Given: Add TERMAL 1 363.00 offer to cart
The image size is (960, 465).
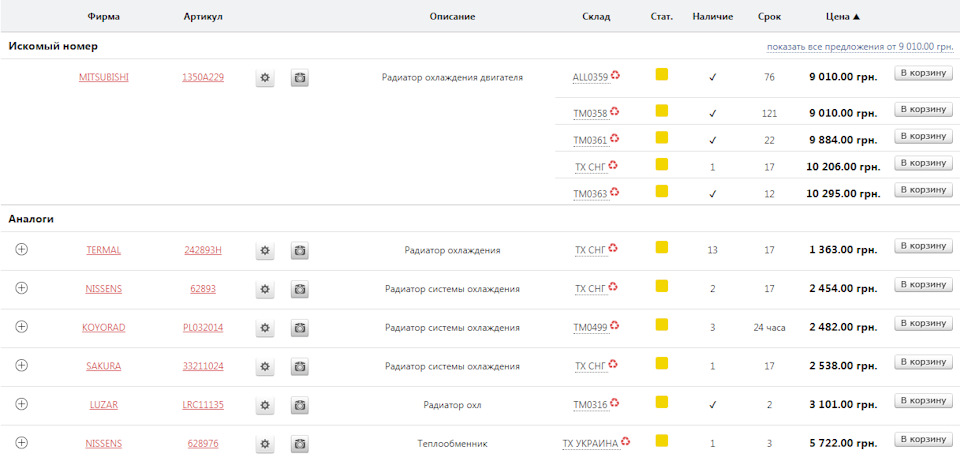Looking at the screenshot, I should [924, 246].
